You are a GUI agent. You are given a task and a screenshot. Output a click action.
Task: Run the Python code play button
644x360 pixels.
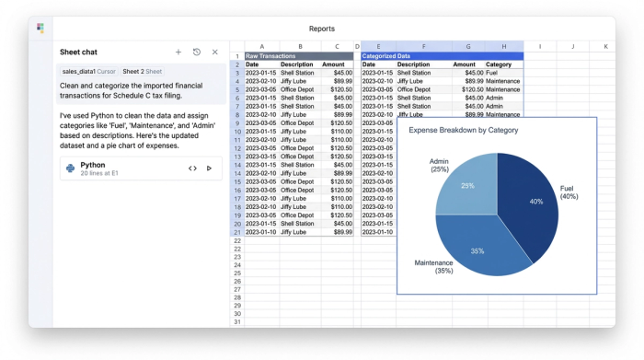209,168
